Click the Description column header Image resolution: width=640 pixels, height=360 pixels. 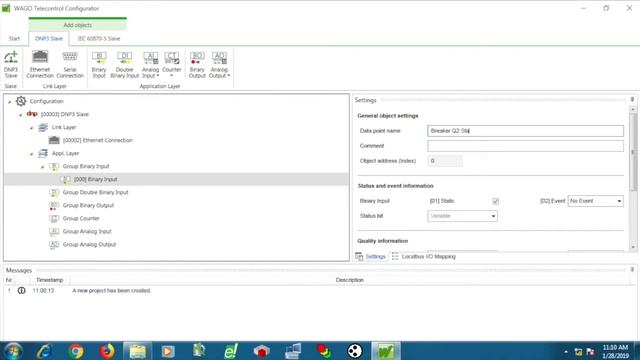click(349, 280)
